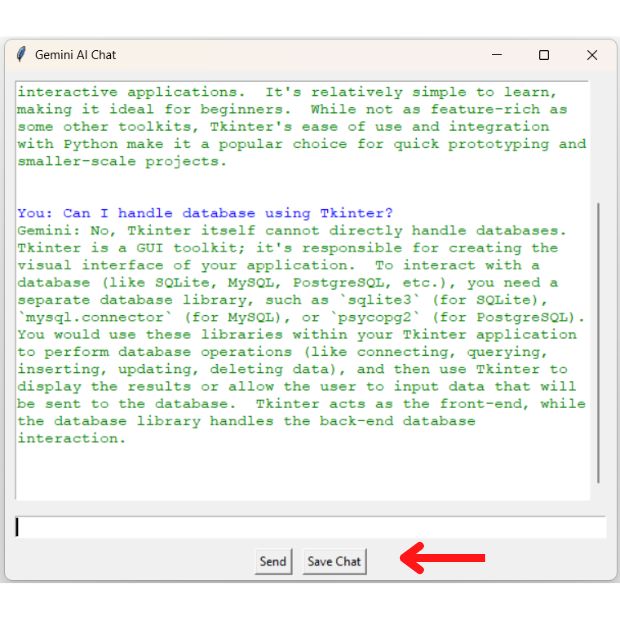620x620 pixels.
Task: Click the line starting 'inserting, updating, deleting data'
Action: (292, 369)
